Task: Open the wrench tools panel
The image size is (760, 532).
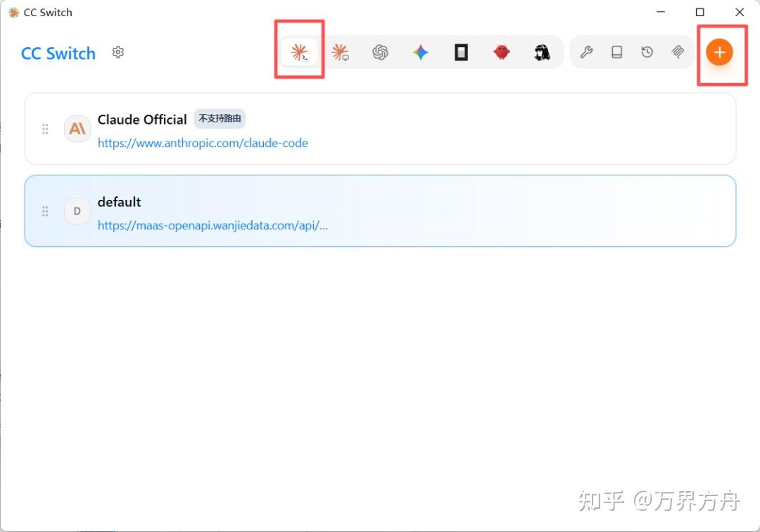Action: tap(586, 52)
